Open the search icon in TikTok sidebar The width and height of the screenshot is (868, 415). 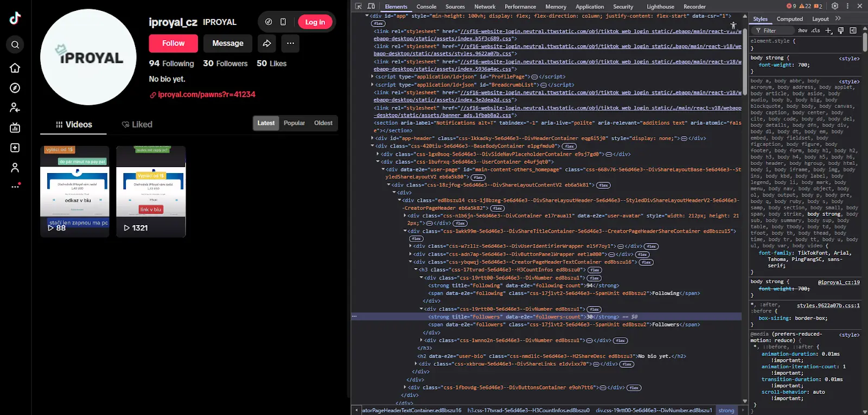click(x=15, y=44)
